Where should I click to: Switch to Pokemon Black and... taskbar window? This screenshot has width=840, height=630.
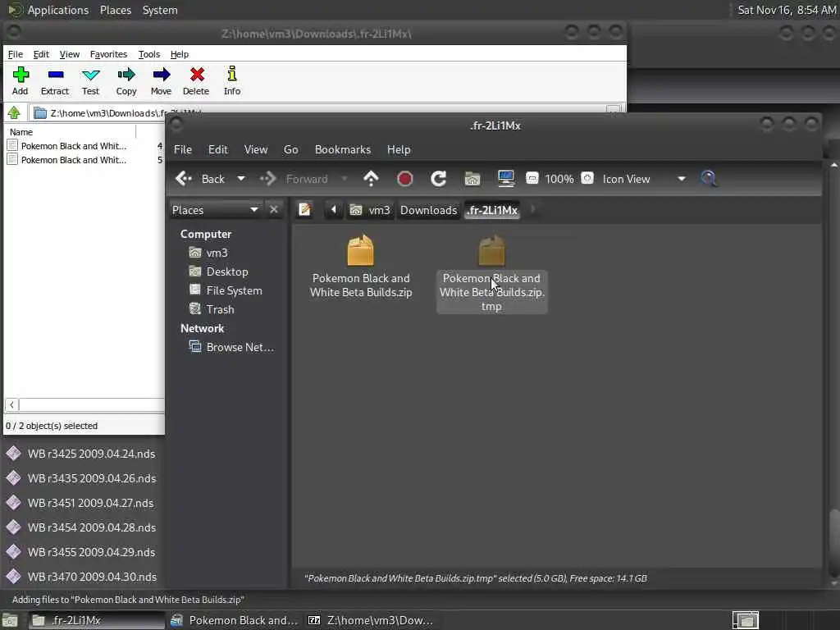(x=234, y=620)
